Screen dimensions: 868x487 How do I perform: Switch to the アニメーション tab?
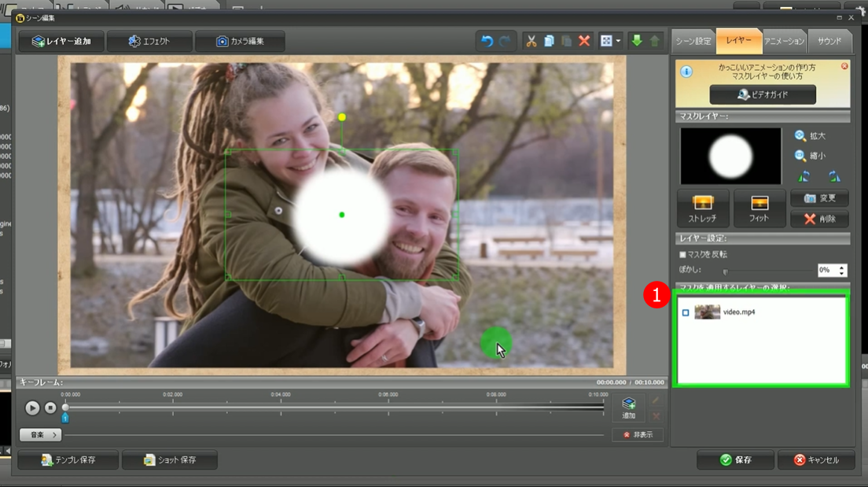coord(784,41)
